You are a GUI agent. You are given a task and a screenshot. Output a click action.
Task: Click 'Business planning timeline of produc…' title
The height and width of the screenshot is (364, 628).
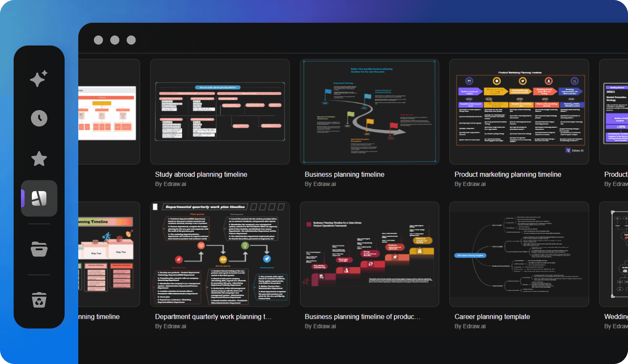click(363, 317)
